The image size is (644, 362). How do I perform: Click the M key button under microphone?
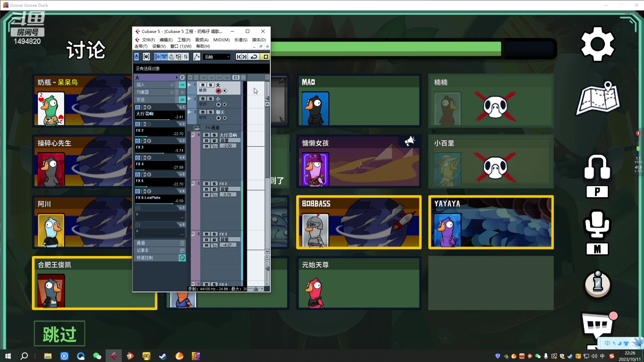597,249
